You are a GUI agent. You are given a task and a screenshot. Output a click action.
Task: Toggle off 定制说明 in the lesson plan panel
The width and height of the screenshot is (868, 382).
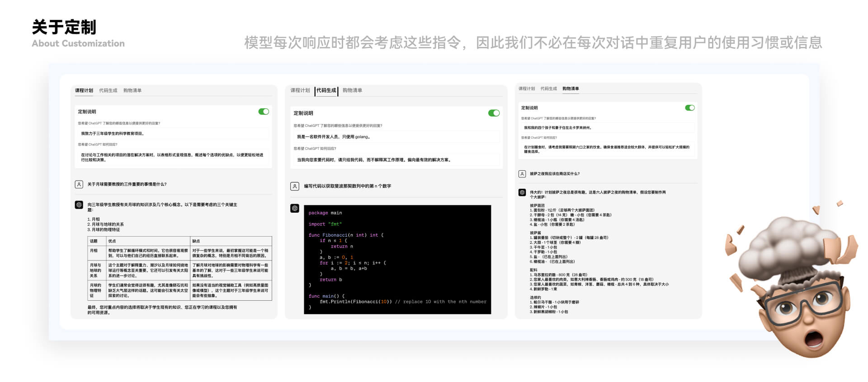tap(264, 112)
